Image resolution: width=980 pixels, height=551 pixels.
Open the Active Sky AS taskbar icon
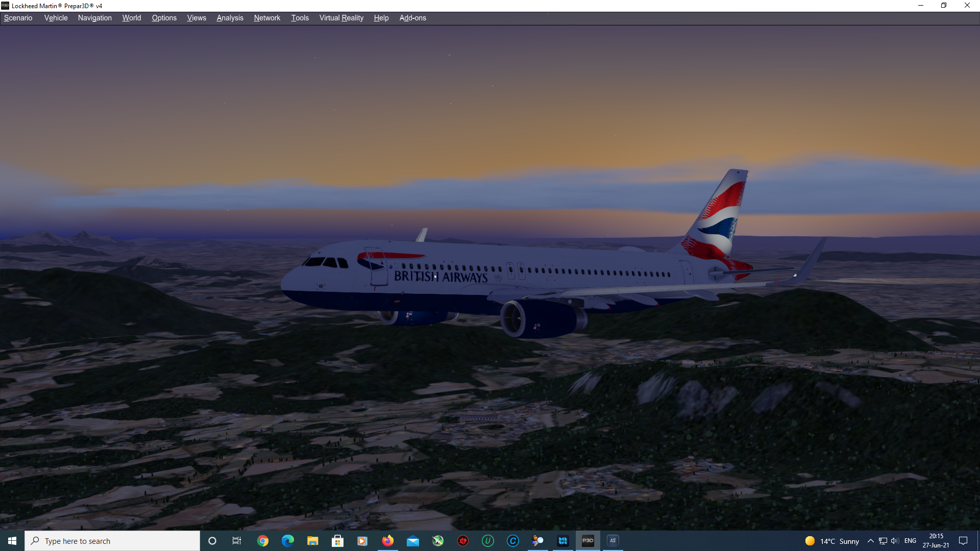point(612,541)
